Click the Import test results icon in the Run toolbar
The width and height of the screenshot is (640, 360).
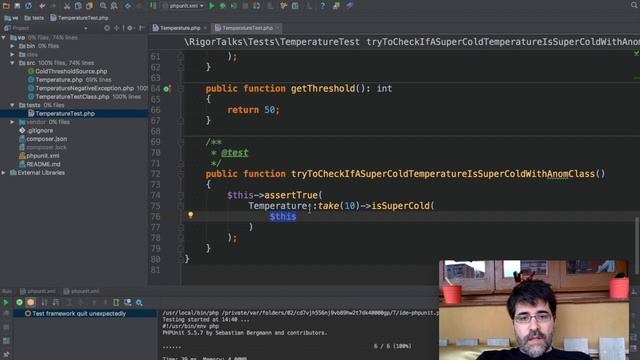pos(128,302)
